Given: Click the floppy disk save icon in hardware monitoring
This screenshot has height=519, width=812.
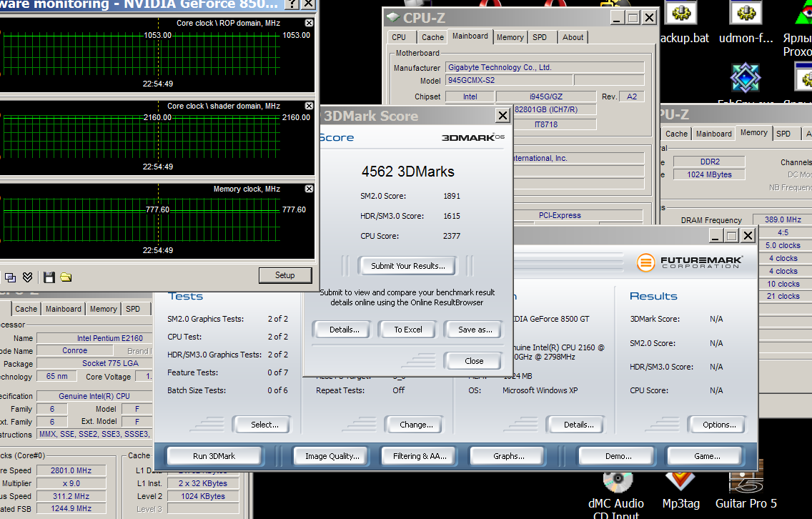Looking at the screenshot, I should pos(49,277).
